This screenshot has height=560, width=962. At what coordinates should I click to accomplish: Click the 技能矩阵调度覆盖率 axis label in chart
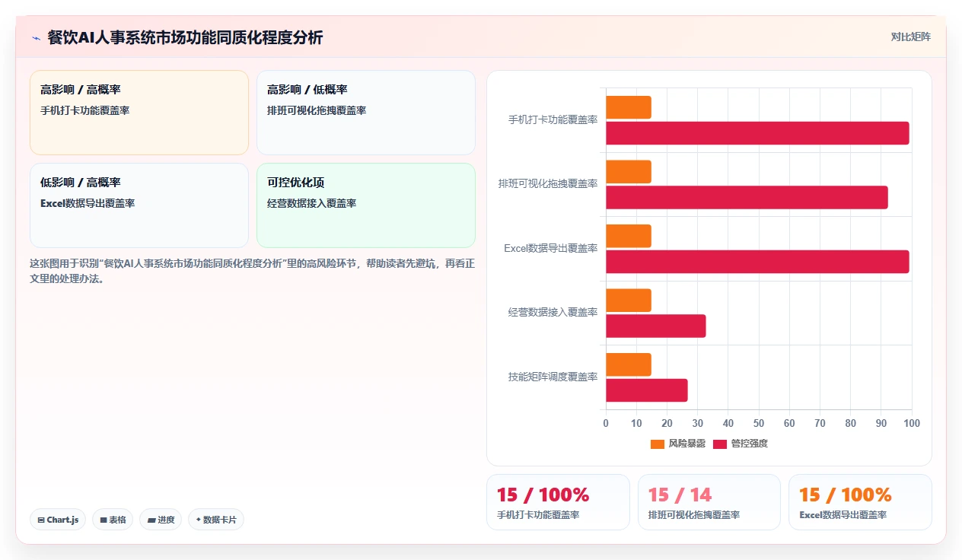(553, 377)
